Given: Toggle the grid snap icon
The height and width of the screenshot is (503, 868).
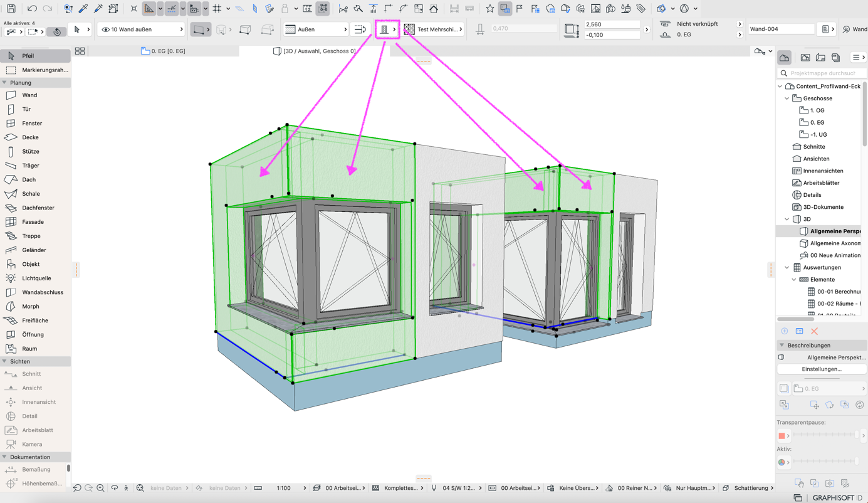Looking at the screenshot, I should (217, 9).
